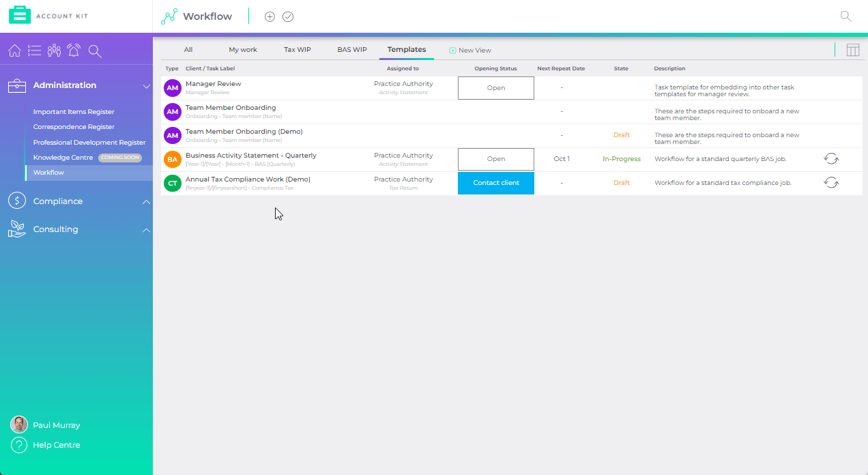
Task: Click repeat icon for Annual Tax Compliance Work
Action: click(x=831, y=183)
